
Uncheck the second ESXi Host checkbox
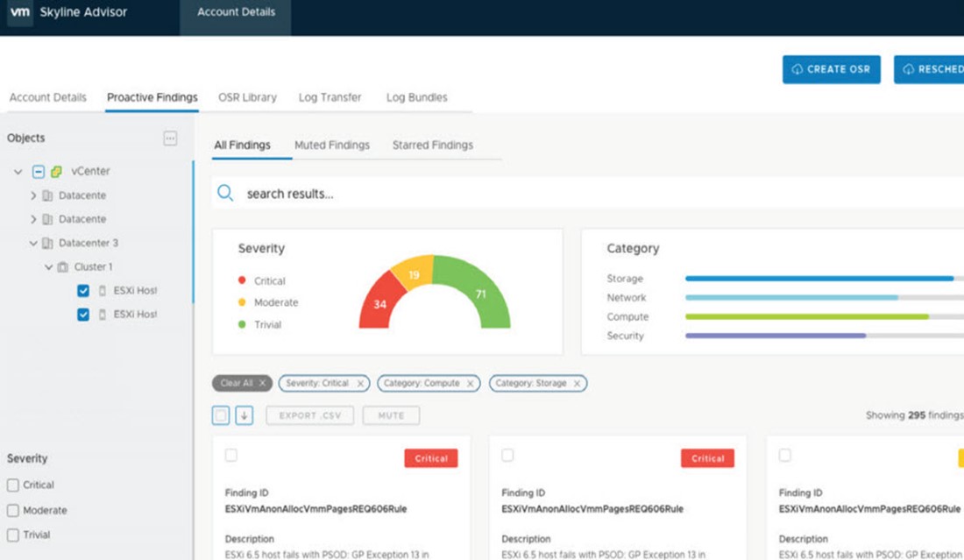(83, 315)
